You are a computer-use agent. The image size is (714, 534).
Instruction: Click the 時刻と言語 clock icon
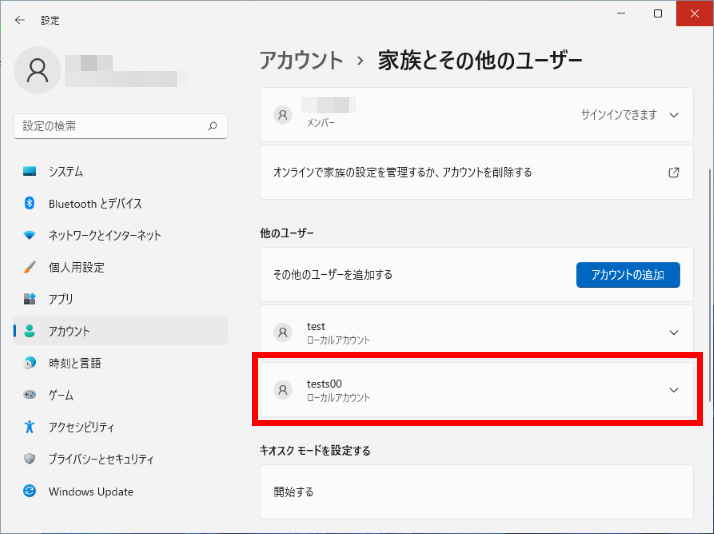point(30,363)
